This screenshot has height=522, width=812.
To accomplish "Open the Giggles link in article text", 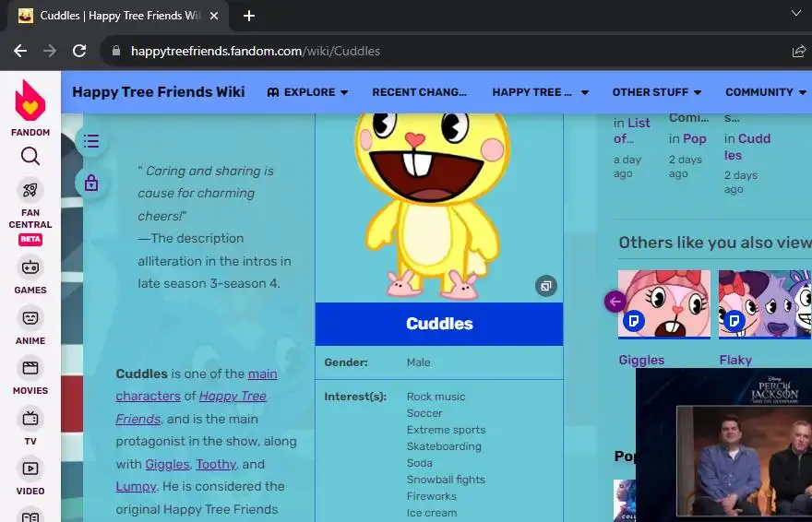I will (x=167, y=464).
